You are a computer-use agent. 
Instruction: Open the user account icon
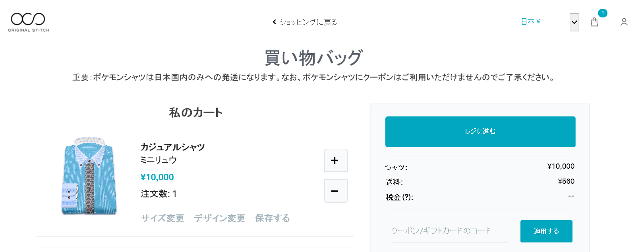click(x=624, y=22)
